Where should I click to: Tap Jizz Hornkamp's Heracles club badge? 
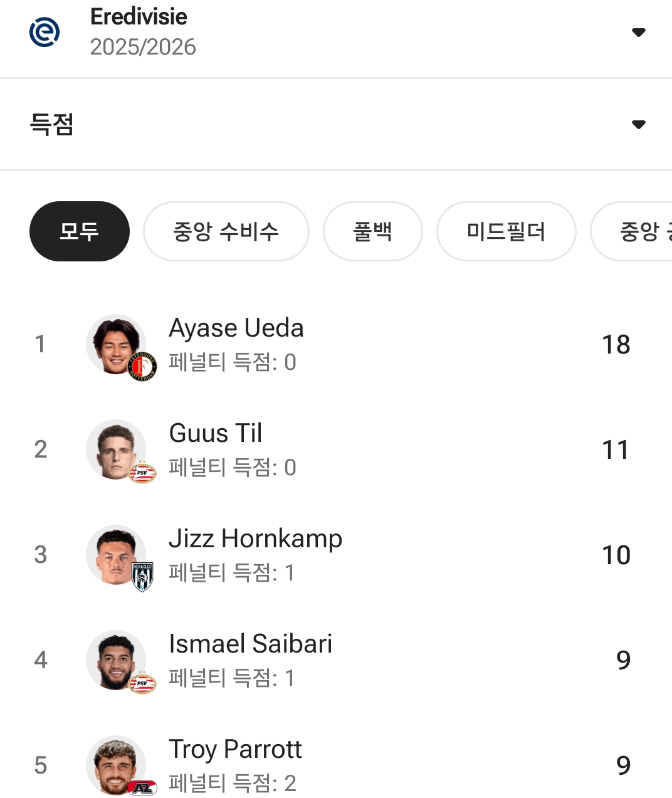[142, 577]
